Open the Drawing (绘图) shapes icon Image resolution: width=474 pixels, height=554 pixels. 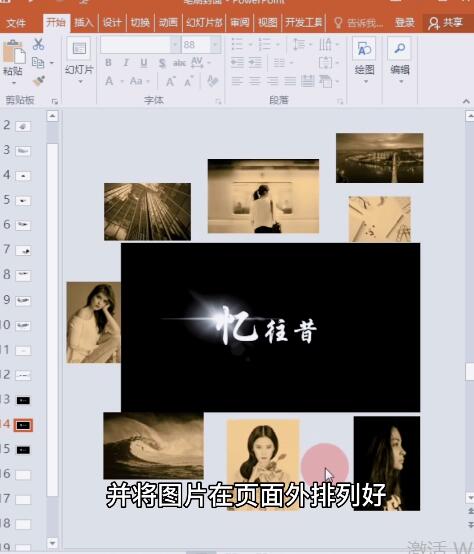click(364, 48)
